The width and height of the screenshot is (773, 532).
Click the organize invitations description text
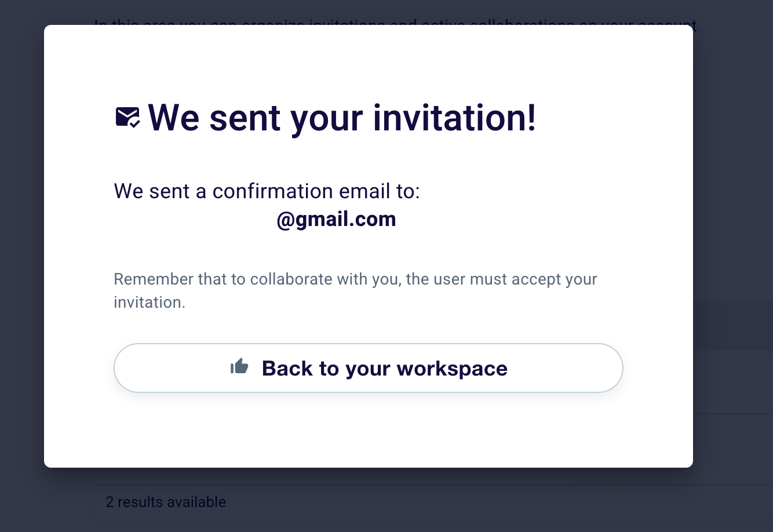[394, 24]
